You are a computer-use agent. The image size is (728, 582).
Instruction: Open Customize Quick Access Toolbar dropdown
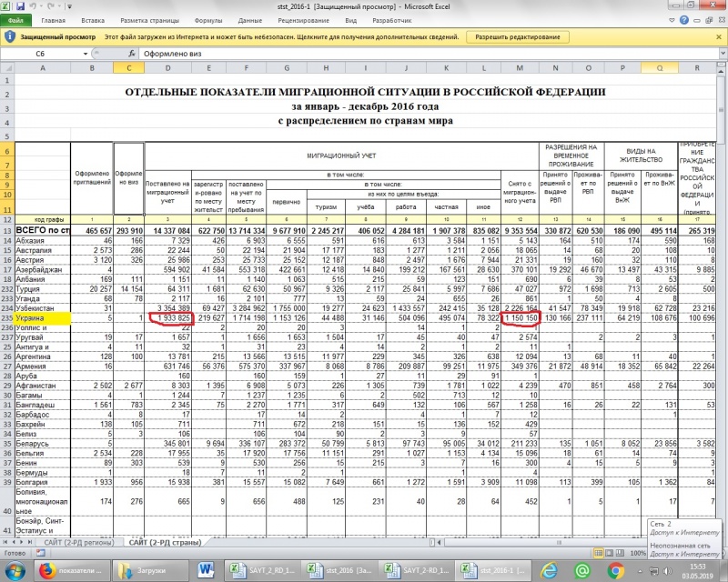[x=70, y=6]
